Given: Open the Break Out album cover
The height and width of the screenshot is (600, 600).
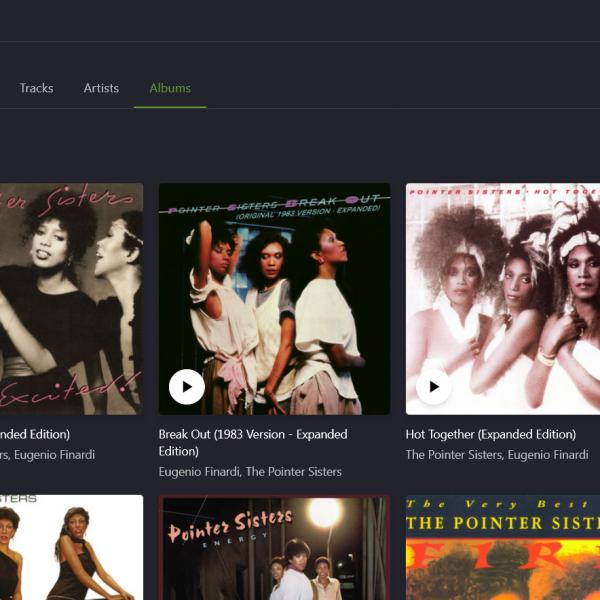Looking at the screenshot, I should (274, 299).
